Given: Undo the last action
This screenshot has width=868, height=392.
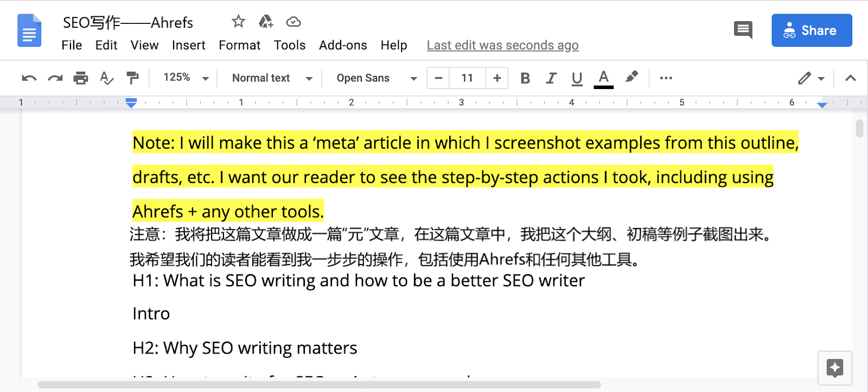Looking at the screenshot, I should click(29, 78).
